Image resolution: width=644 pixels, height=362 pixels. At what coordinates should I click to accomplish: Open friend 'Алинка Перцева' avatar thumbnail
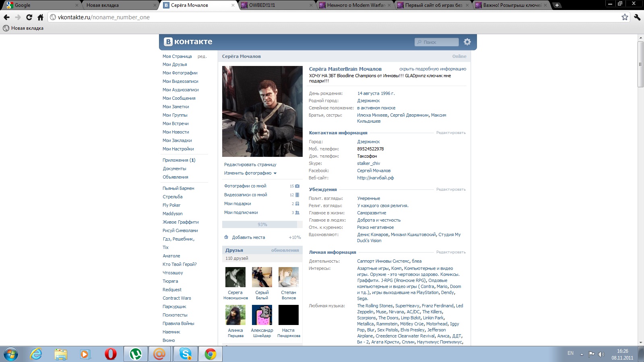[235, 315]
